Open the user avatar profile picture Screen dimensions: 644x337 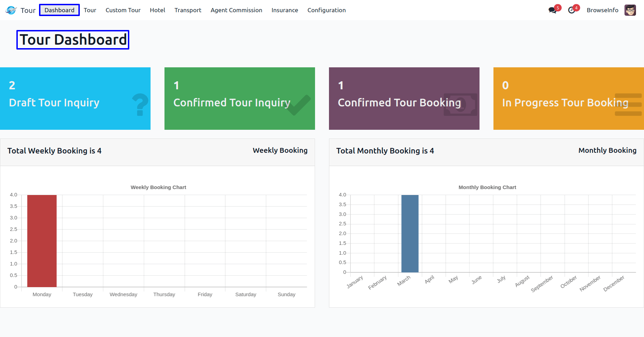(x=630, y=10)
